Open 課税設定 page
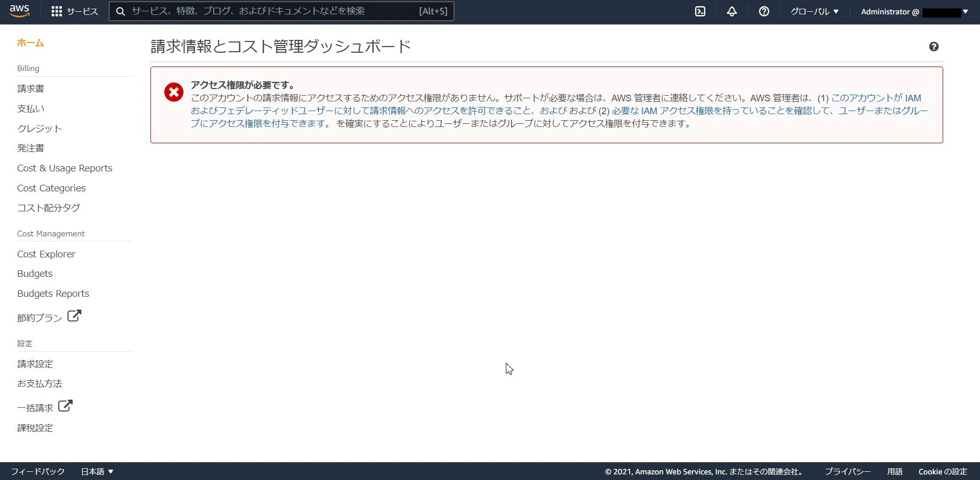980x480 pixels. click(x=35, y=428)
